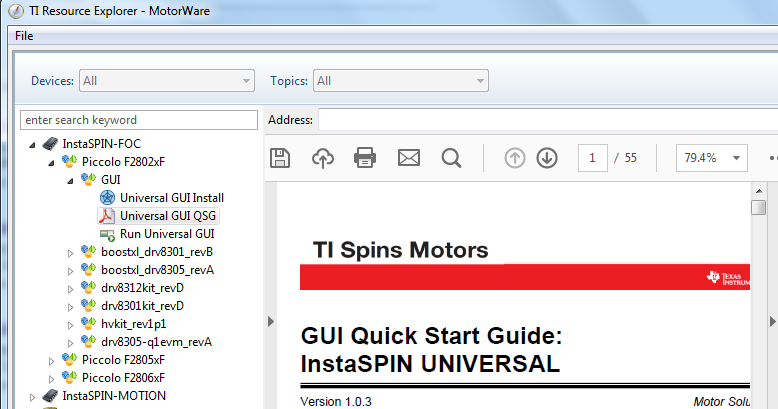The image size is (778, 409).
Task: Click the Piccolo F2806xF package icon
Action: click(x=69, y=377)
